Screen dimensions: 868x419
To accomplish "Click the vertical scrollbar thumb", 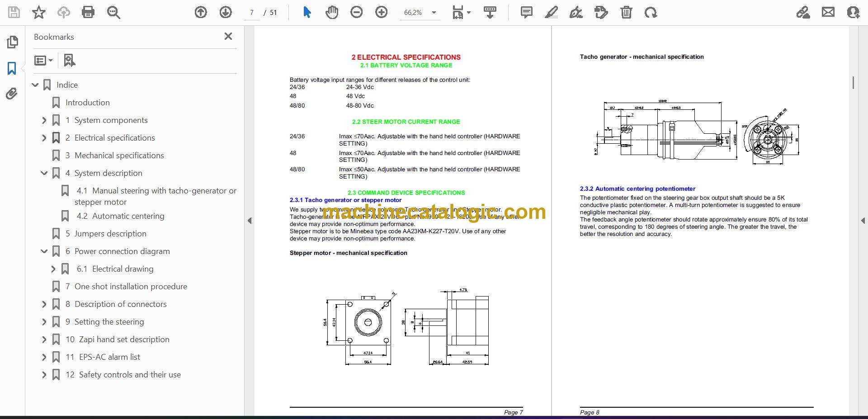I will (x=853, y=83).
